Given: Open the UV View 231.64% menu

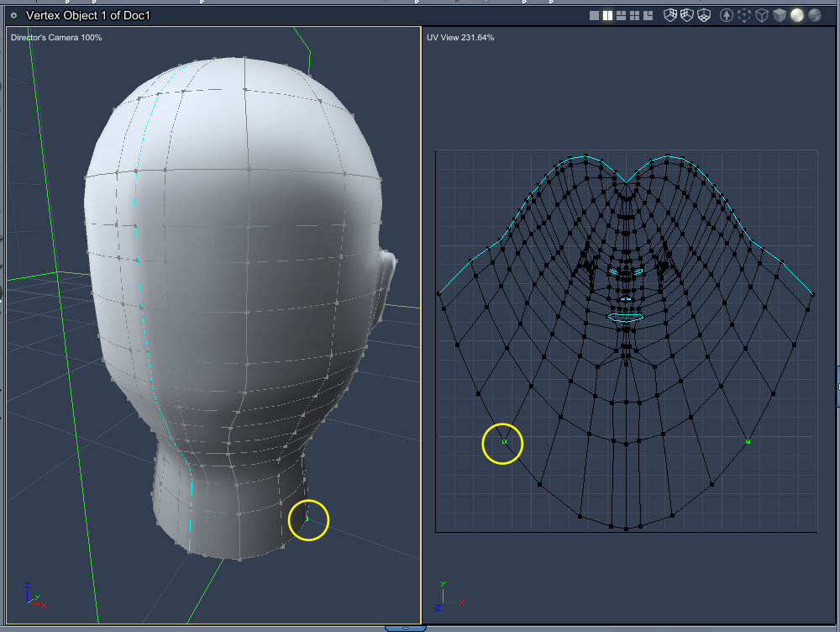Looking at the screenshot, I should (460, 38).
